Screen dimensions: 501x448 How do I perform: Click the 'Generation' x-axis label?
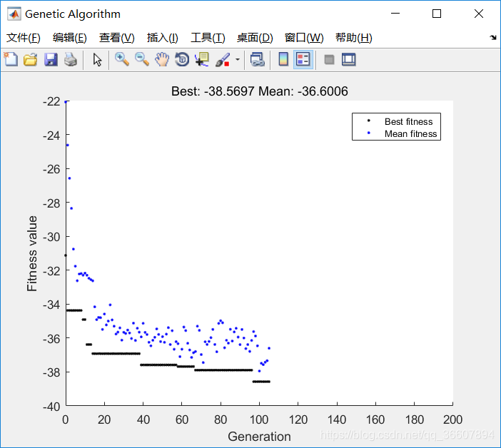tap(259, 437)
